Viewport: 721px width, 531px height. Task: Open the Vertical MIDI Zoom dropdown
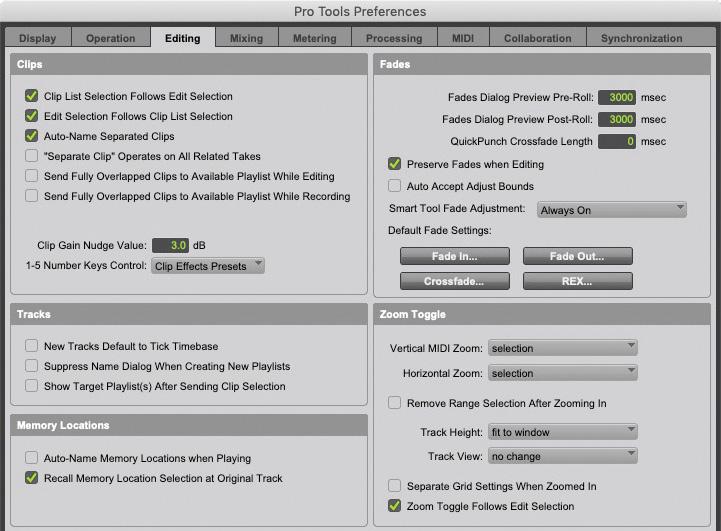(x=563, y=348)
